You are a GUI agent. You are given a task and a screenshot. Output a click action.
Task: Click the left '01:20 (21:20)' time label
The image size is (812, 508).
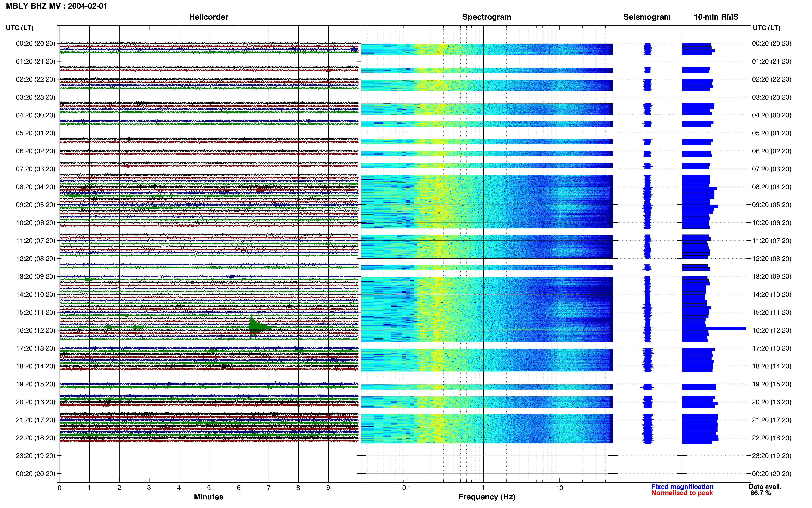click(36, 61)
